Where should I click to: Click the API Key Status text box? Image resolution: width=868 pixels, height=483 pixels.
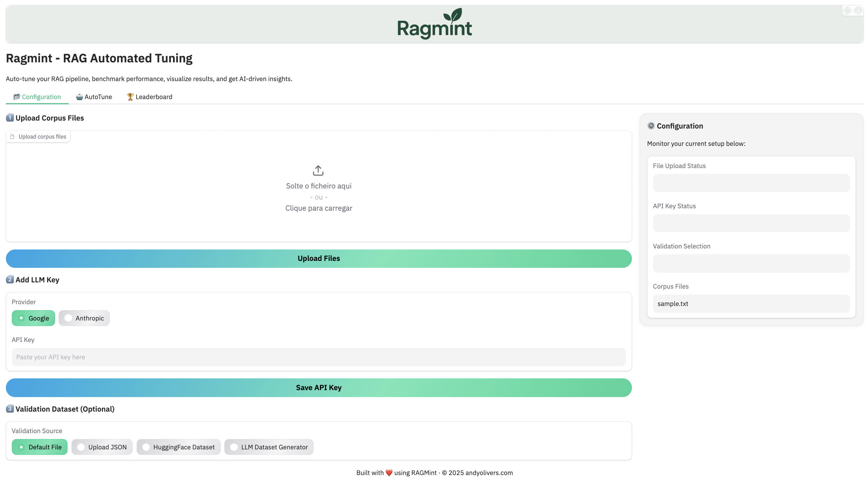coord(752,223)
